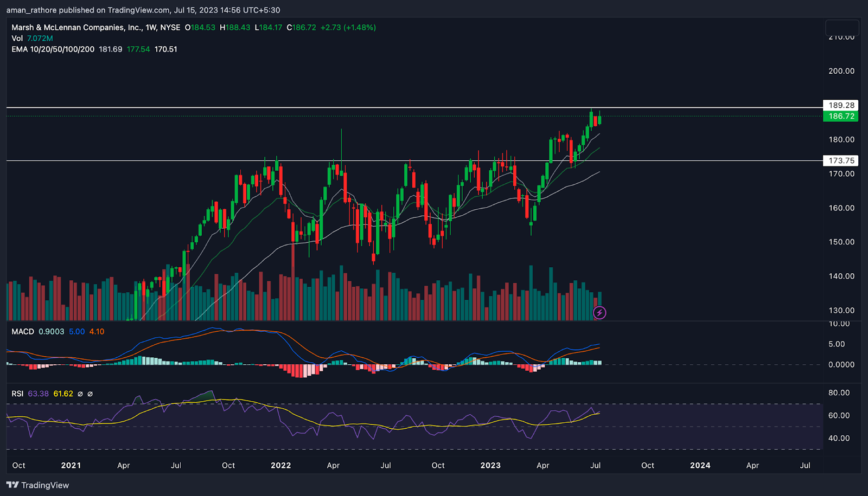Click the published-on TradingView.com caption
Viewport: 868px width, 496px height.
pyautogui.click(x=144, y=10)
